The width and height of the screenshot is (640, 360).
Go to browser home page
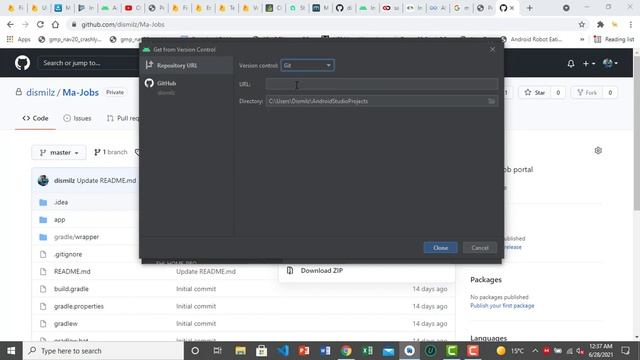click(55, 24)
